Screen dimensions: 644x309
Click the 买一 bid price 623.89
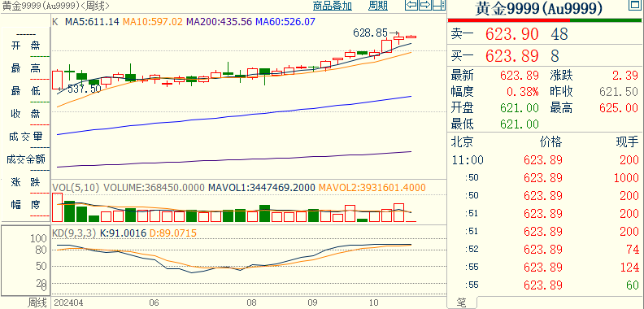pyautogui.click(x=511, y=55)
